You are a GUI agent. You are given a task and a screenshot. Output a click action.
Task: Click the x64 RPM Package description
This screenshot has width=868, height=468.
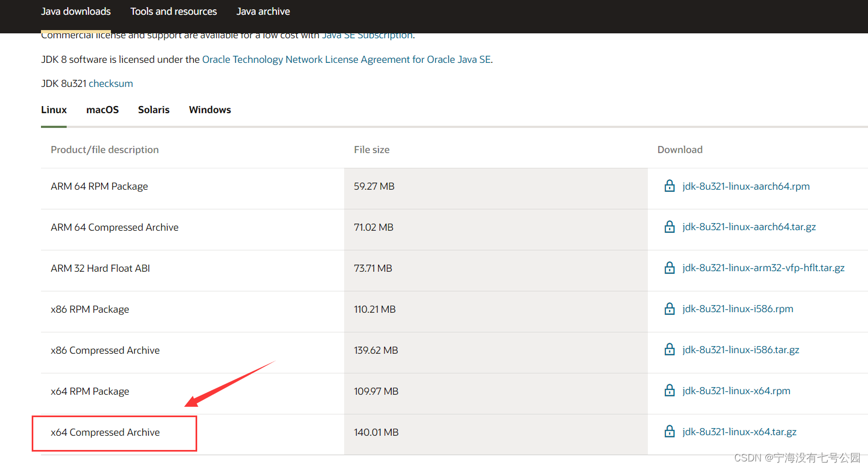(x=90, y=391)
